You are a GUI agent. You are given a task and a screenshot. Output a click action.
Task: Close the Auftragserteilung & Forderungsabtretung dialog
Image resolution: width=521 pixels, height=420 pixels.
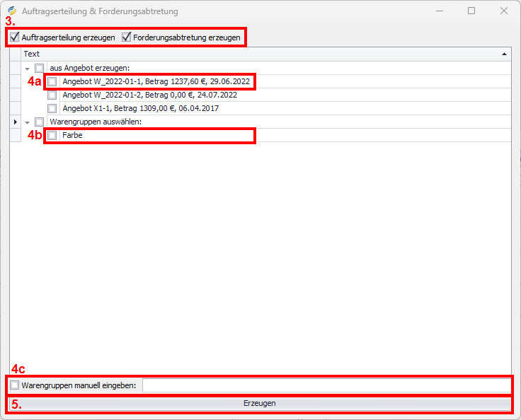point(504,11)
